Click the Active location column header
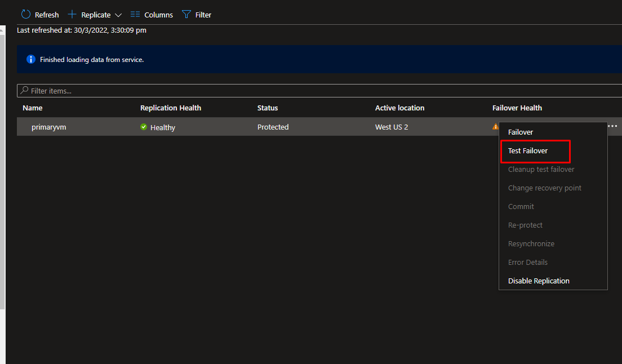The image size is (622, 364). (399, 108)
